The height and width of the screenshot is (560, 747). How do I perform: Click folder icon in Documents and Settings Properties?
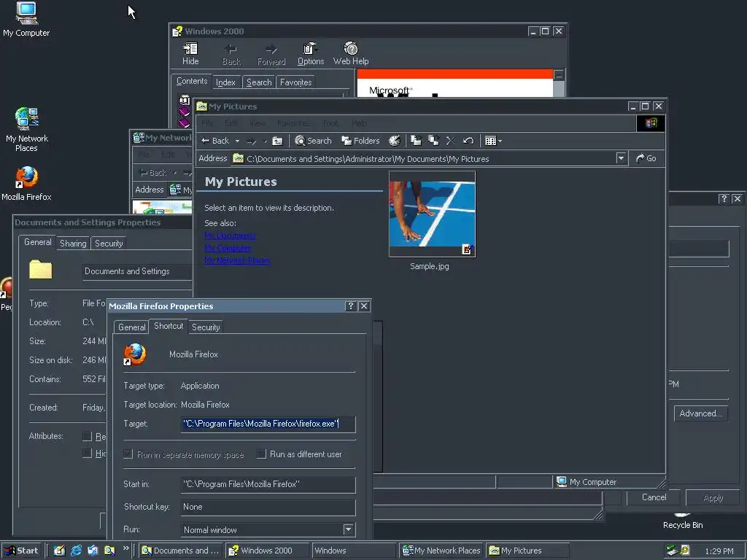(x=41, y=270)
